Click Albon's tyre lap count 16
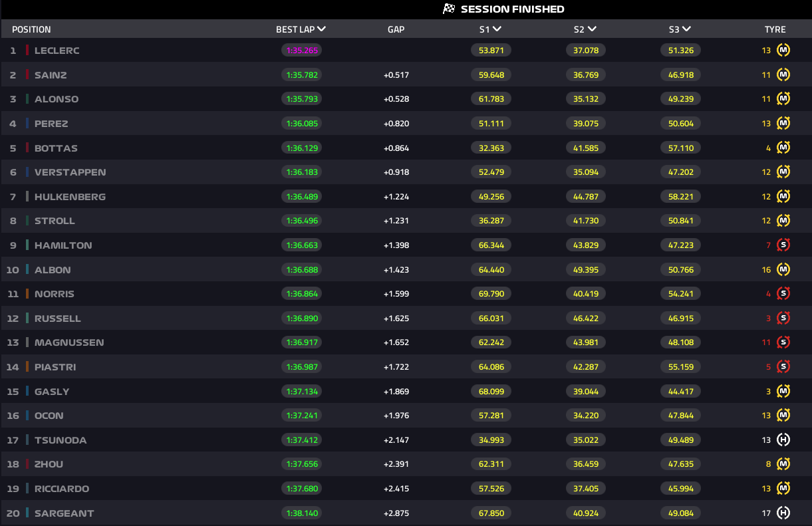 click(766, 270)
